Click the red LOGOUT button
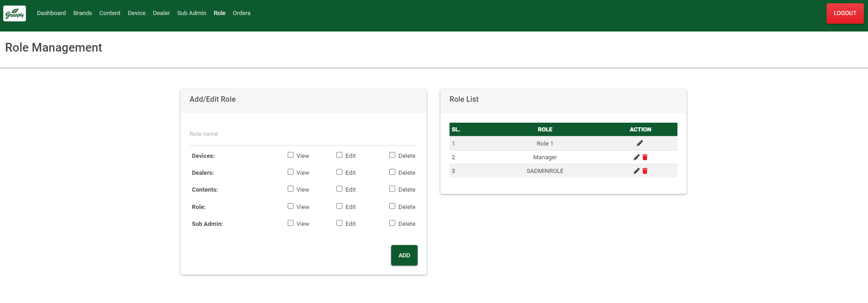Screen dimensions: 868x303 click(845, 13)
